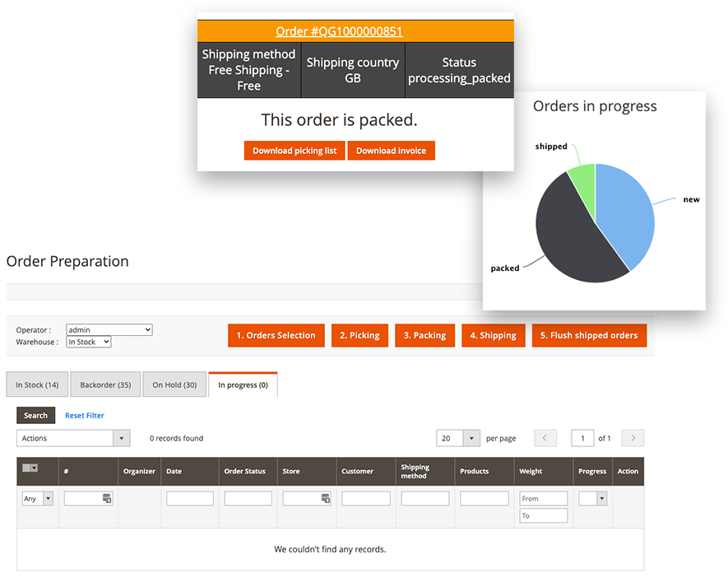Select the In Stock (14) tab
The image size is (728, 587).
[36, 384]
